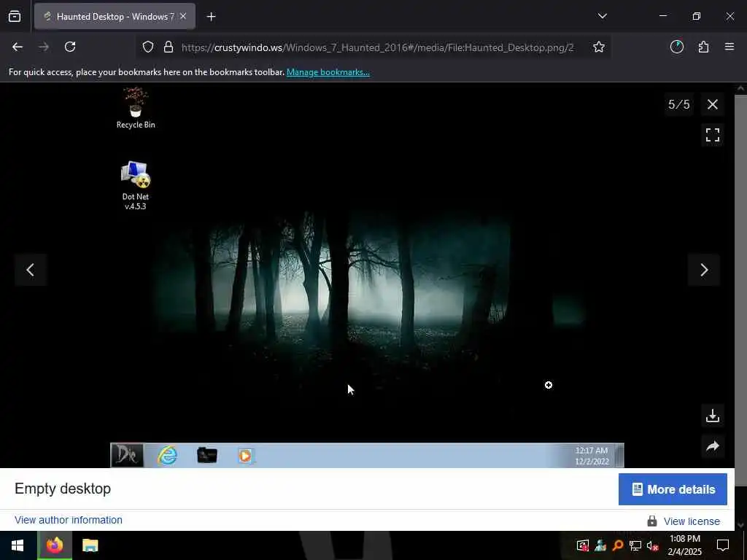Open the Firefox application menu
This screenshot has height=560, width=747.
tap(729, 47)
